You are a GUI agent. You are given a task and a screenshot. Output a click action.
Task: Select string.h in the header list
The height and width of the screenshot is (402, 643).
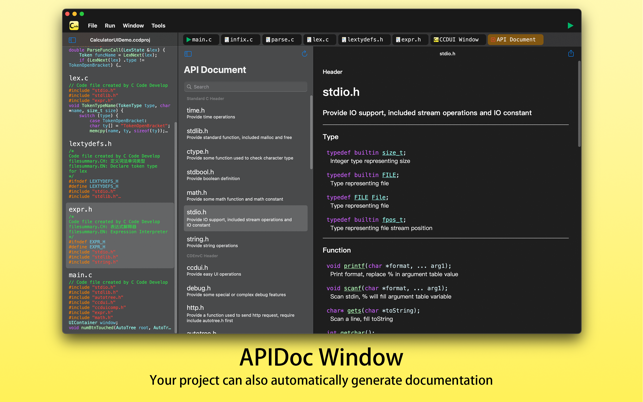[x=246, y=242]
